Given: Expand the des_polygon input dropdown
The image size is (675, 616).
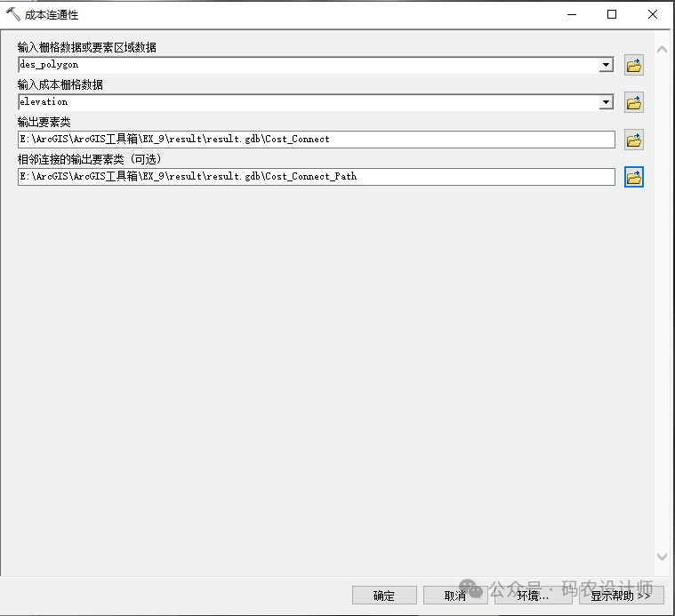Looking at the screenshot, I should click(x=606, y=65).
